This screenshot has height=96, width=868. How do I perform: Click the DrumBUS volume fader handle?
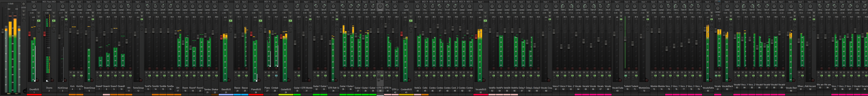pos(29,34)
